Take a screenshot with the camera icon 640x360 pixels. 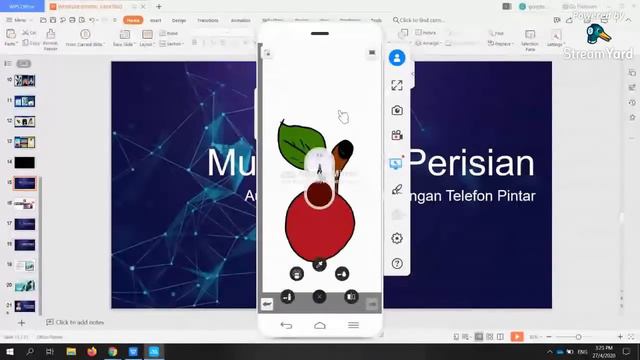click(397, 110)
